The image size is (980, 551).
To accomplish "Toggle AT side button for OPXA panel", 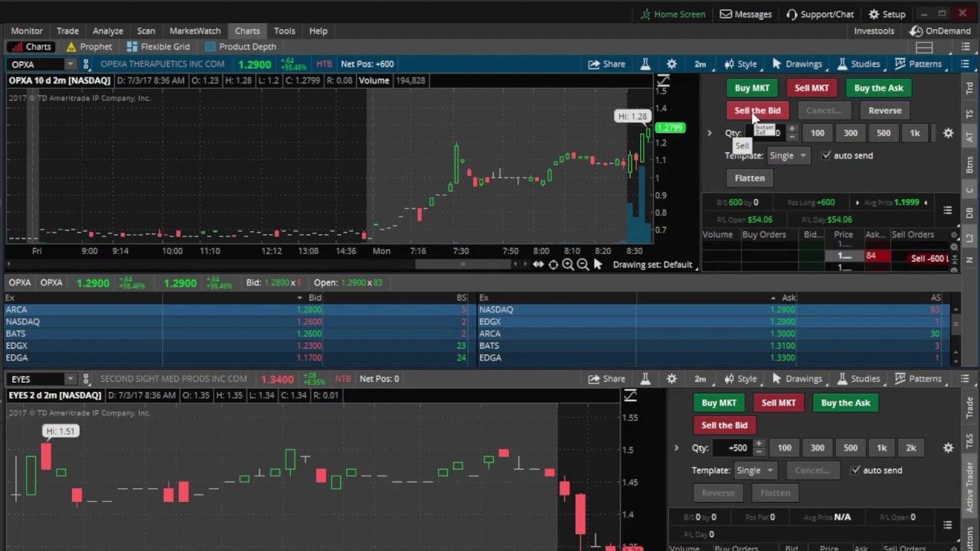I will point(969,138).
